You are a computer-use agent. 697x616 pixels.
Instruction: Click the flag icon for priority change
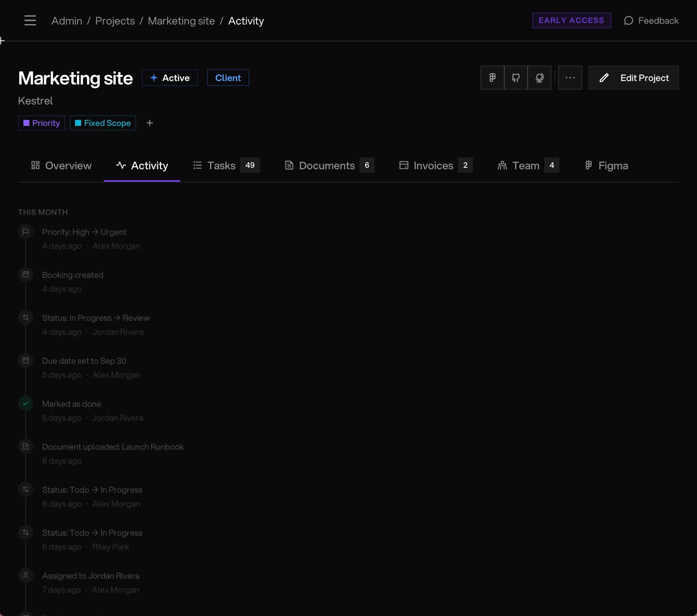tap(26, 231)
